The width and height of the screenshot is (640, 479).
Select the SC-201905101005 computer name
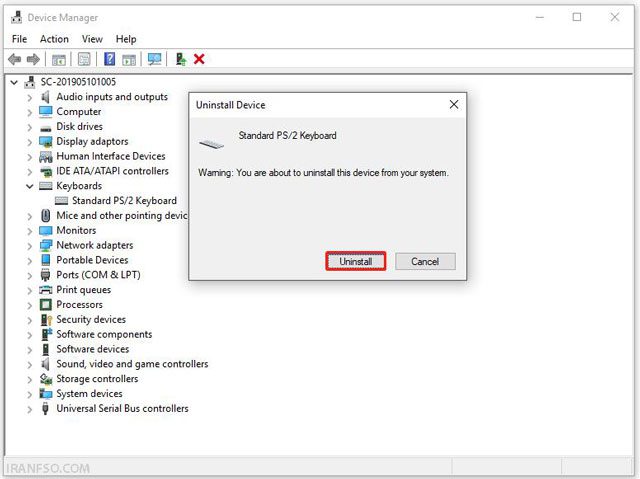(x=78, y=82)
